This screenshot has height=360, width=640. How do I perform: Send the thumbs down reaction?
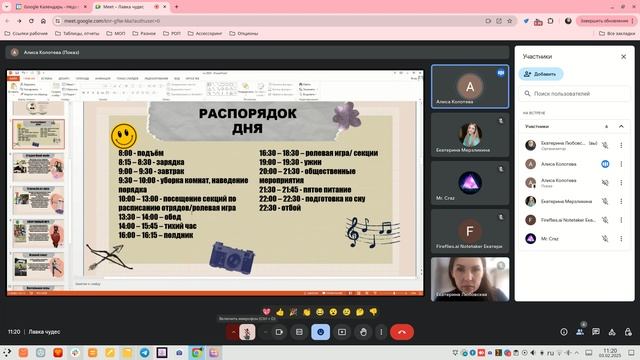point(373,312)
